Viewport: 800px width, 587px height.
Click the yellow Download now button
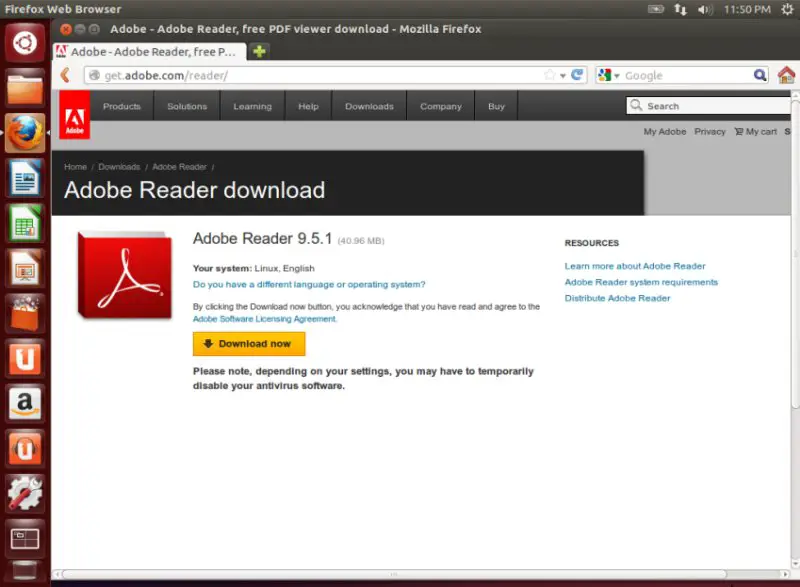tap(249, 344)
